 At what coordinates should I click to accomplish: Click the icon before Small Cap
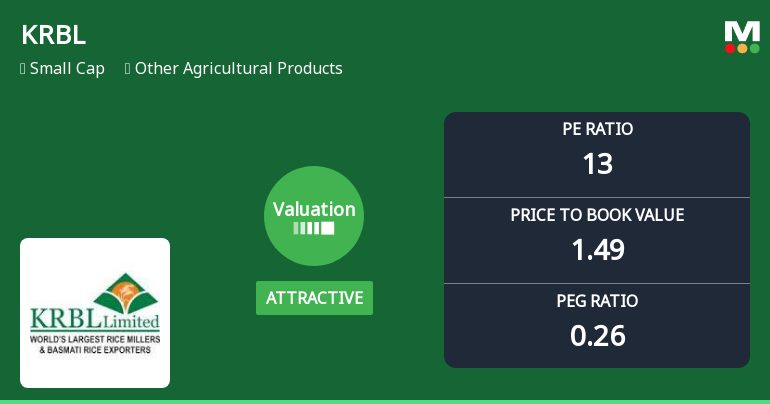tap(22, 69)
